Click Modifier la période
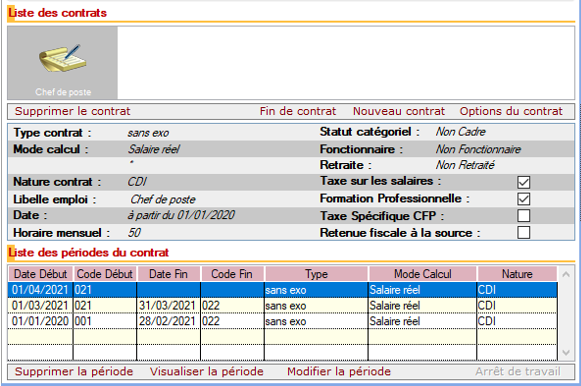The image size is (581, 386). [x=339, y=372]
